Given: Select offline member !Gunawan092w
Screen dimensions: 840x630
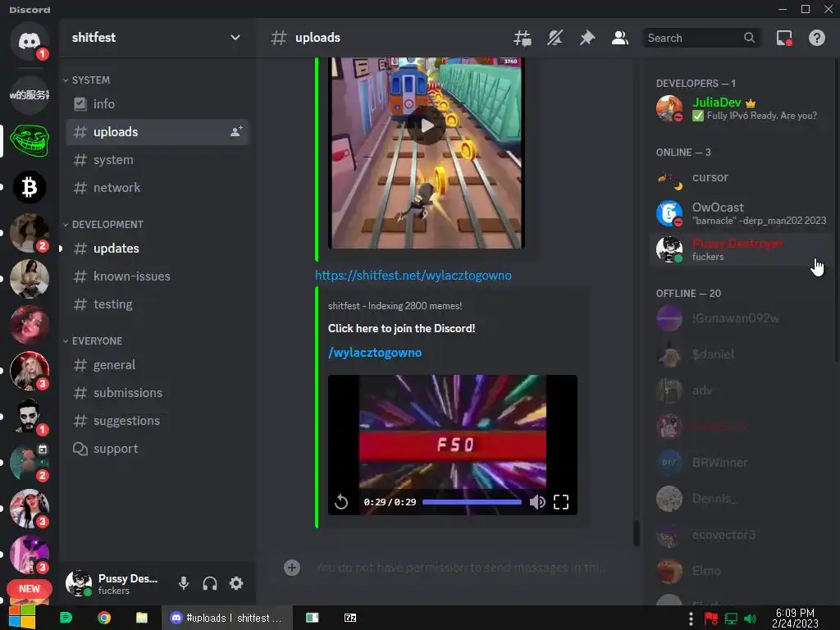Looking at the screenshot, I should pos(741,318).
